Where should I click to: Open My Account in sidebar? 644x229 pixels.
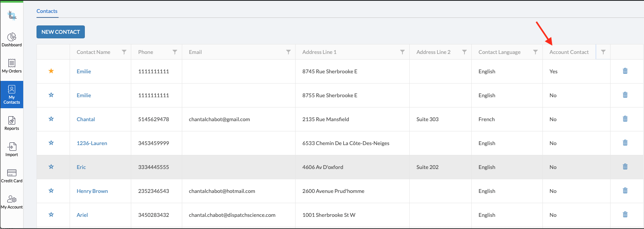point(12,202)
